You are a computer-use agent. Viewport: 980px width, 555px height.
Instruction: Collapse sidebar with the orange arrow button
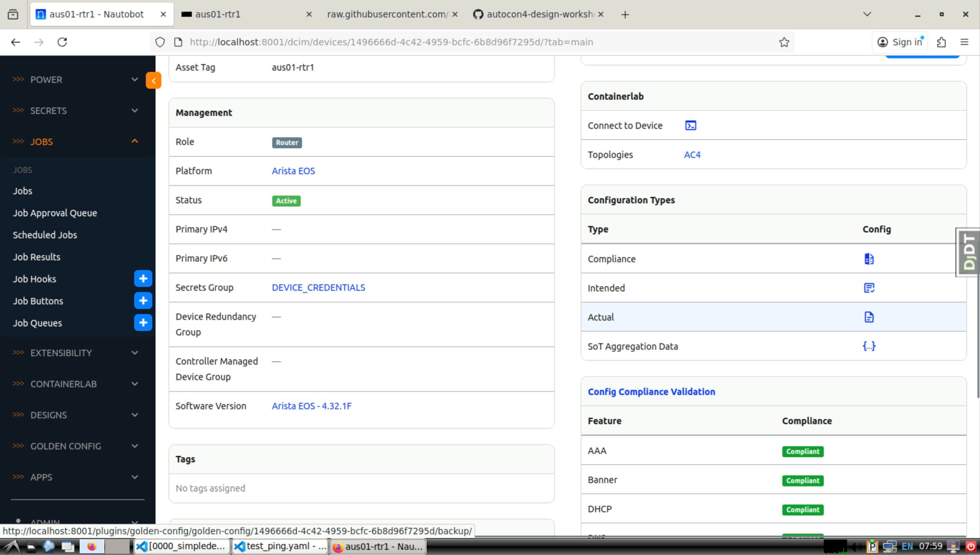point(153,80)
